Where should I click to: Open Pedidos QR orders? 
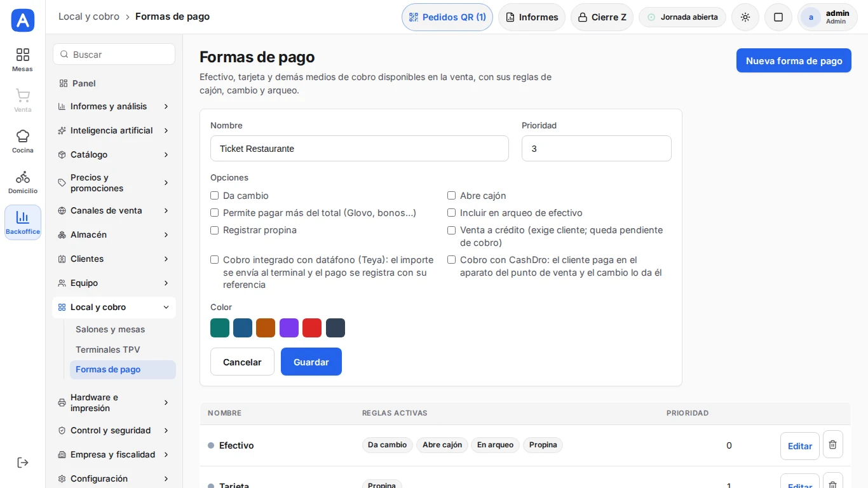[447, 17]
